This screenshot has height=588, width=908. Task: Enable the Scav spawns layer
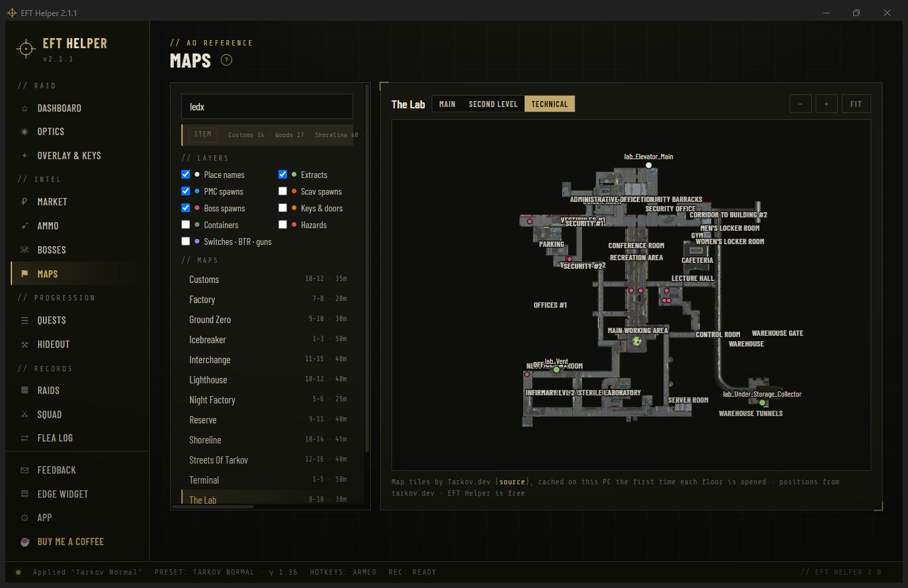pyautogui.click(x=283, y=191)
